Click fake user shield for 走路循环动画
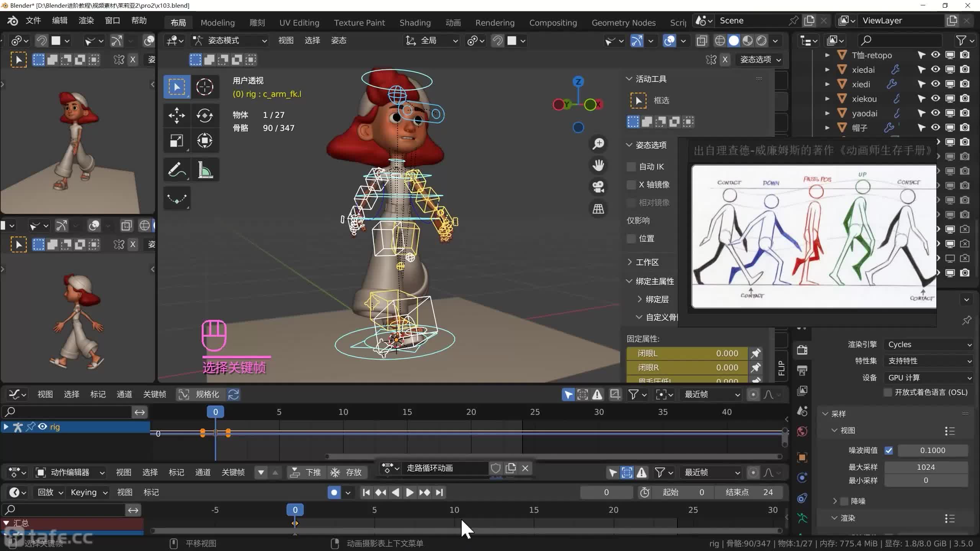The height and width of the screenshot is (551, 980). point(496,468)
